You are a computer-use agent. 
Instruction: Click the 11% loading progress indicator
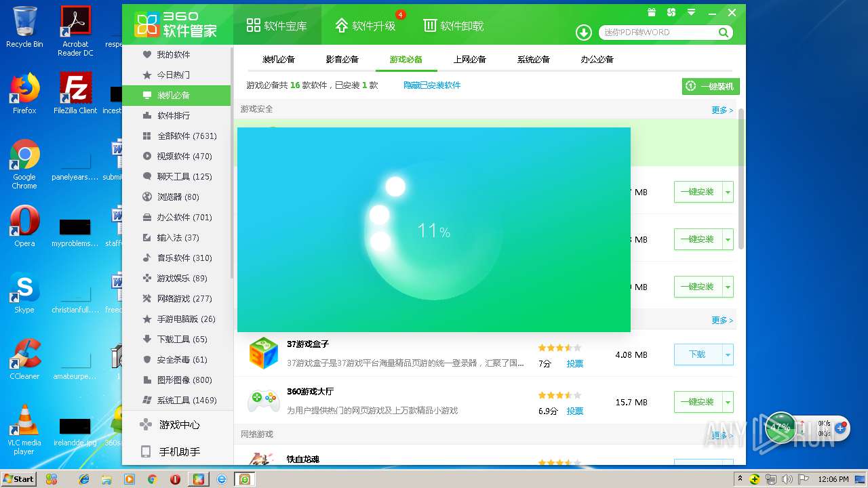[x=433, y=231]
